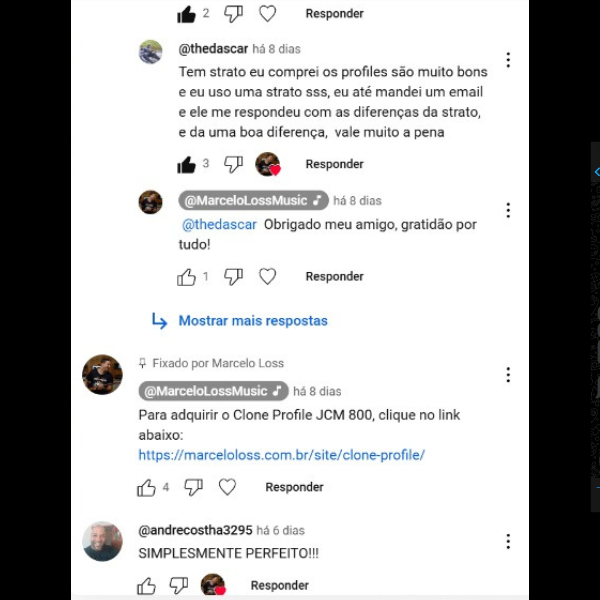Image resolution: width=600 pixels, height=600 pixels.
Task: Click Responder under pinned JCM 800 comment
Action: (x=294, y=487)
